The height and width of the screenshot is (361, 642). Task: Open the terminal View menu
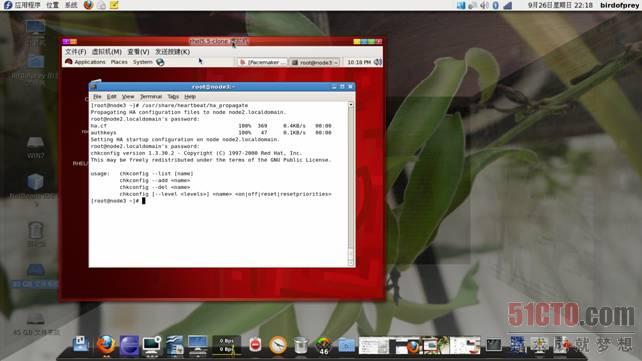(x=128, y=97)
